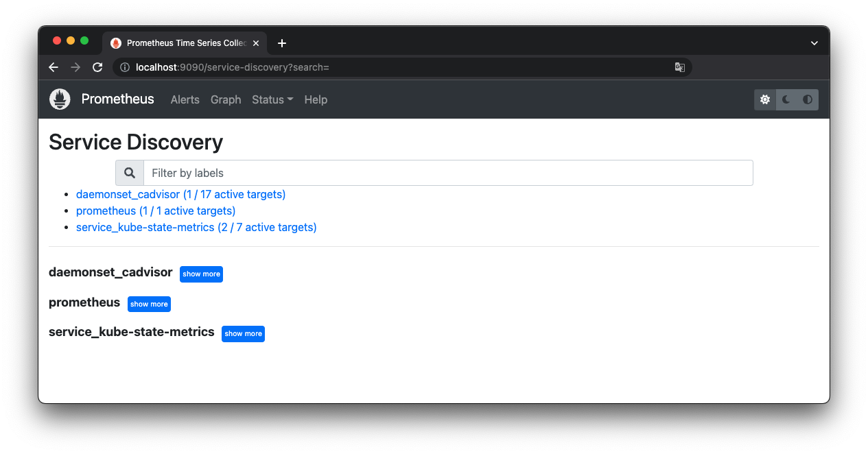Viewport: 868px width, 454px height.
Task: Click the translate page icon
Action: (x=679, y=67)
